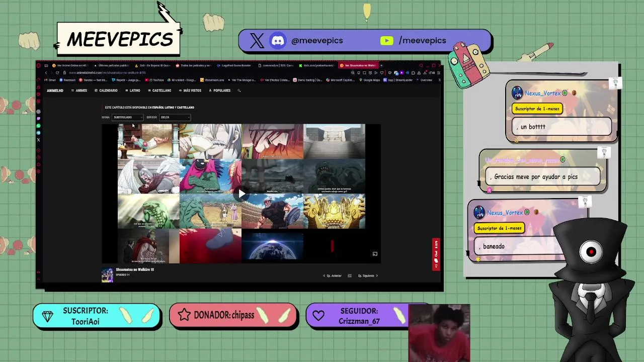Open a new browser tab with the plus button
Viewport: 644px width, 362px height.
pyautogui.click(x=381, y=65)
